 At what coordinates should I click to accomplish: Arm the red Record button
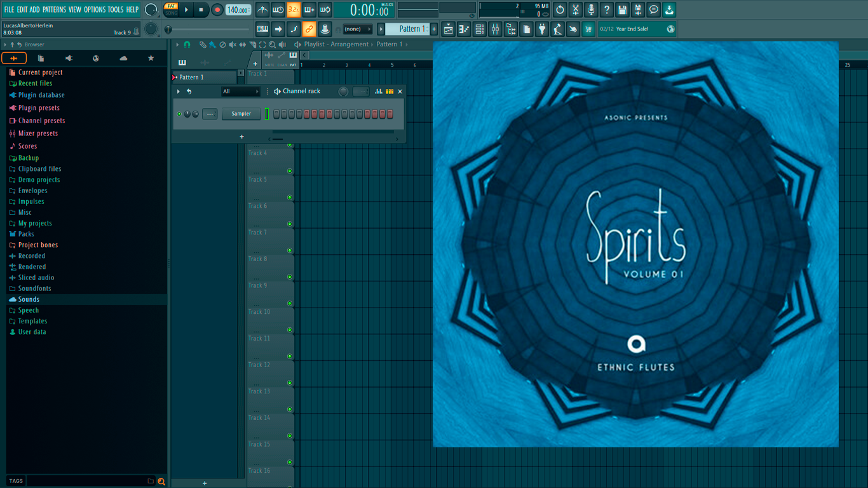pyautogui.click(x=217, y=10)
